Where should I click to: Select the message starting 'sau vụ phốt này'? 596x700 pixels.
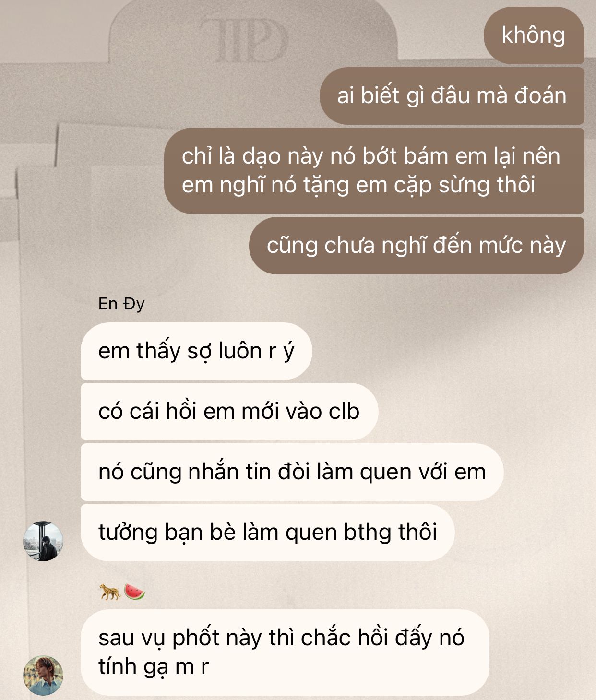285,653
